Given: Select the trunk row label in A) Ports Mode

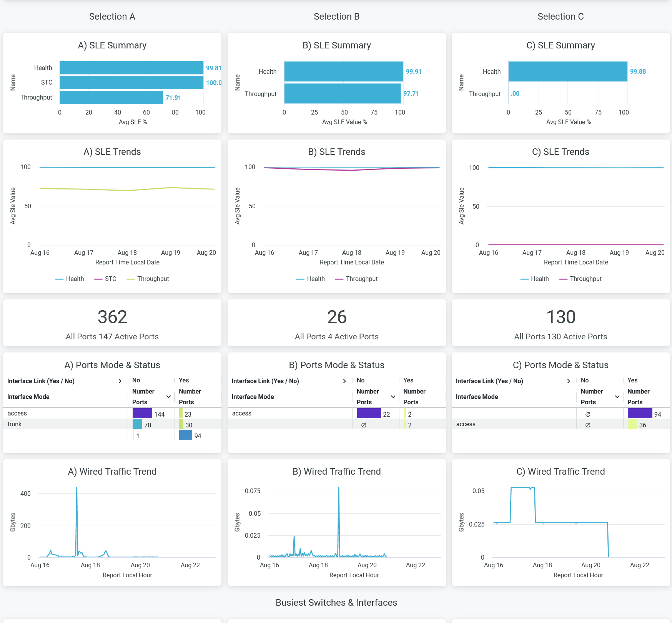Looking at the screenshot, I should (15, 424).
